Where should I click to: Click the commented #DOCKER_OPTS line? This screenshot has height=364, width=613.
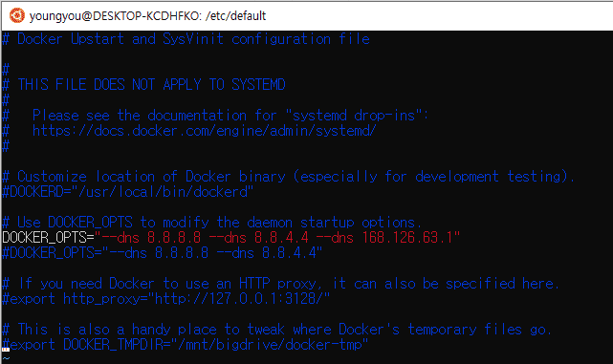tap(163, 253)
